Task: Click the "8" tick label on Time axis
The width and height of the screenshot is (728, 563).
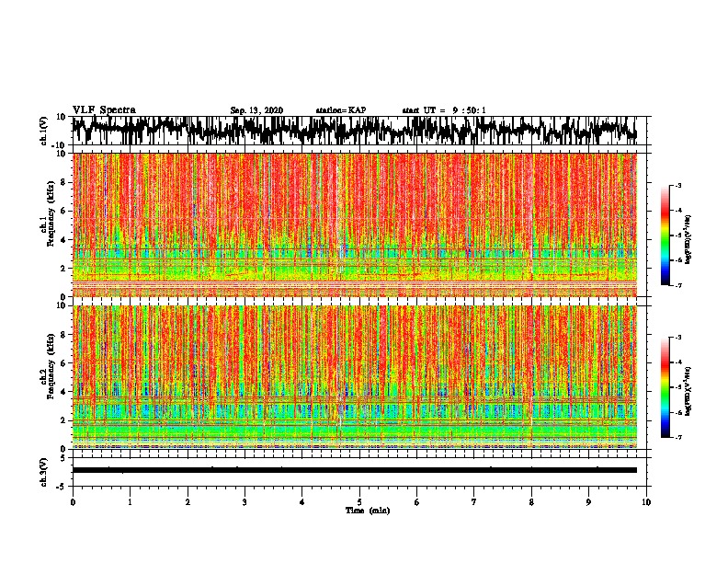Action: point(531,502)
